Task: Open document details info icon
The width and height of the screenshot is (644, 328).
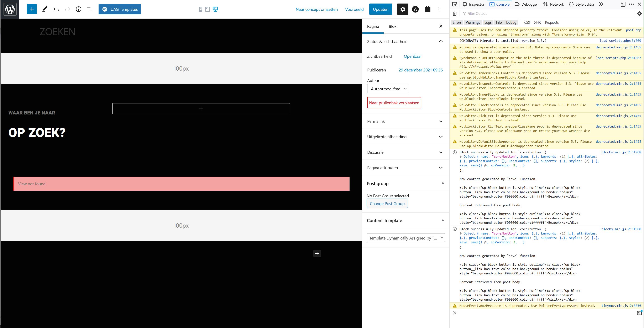Action: (x=79, y=9)
